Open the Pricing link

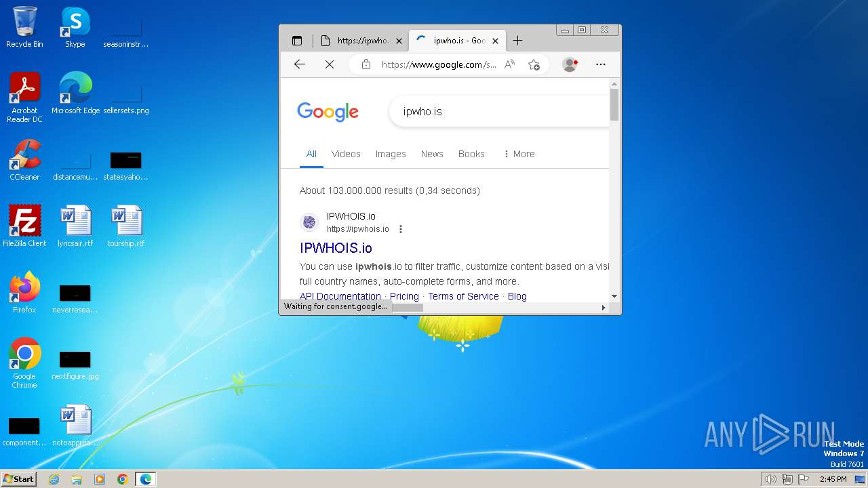404,296
